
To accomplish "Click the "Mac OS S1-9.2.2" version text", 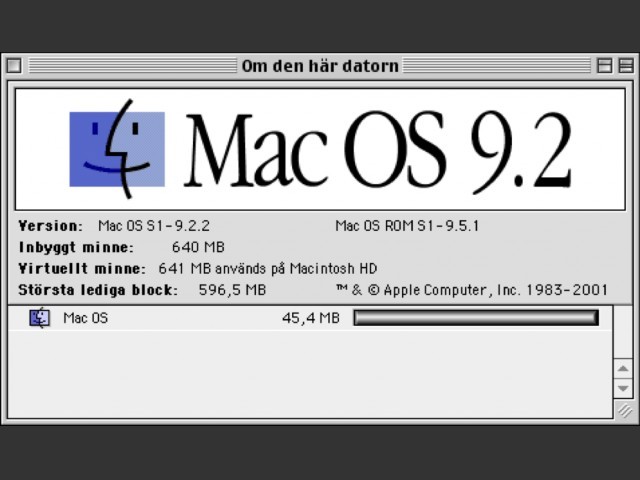I will pyautogui.click(x=154, y=226).
